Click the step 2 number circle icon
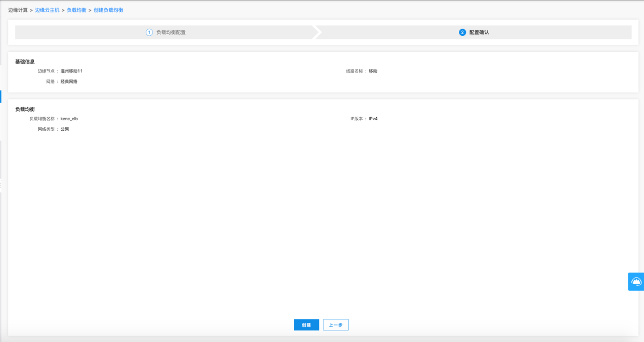Screen dimensions: 644x342 click(462, 32)
